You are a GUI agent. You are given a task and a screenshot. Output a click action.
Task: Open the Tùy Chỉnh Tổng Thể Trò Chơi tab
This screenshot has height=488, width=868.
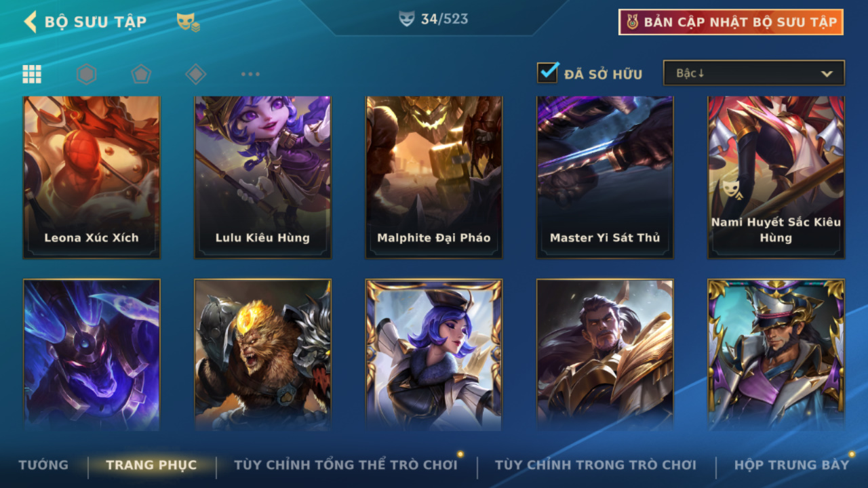346,465
